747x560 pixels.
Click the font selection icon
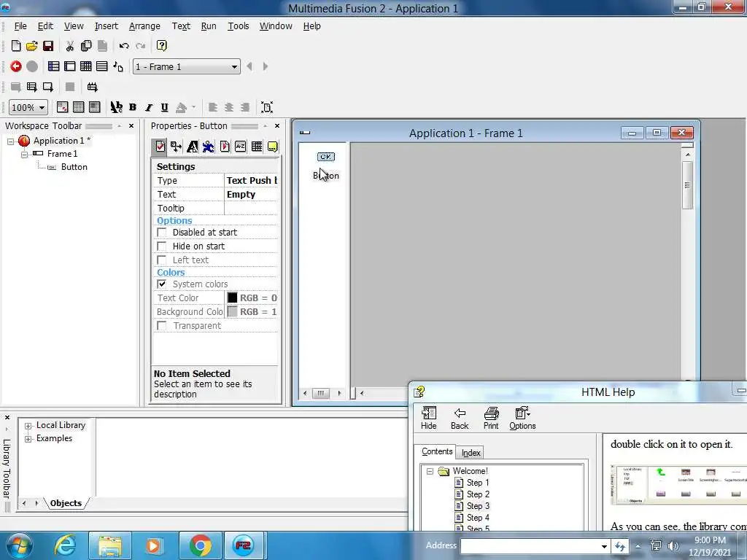click(116, 107)
